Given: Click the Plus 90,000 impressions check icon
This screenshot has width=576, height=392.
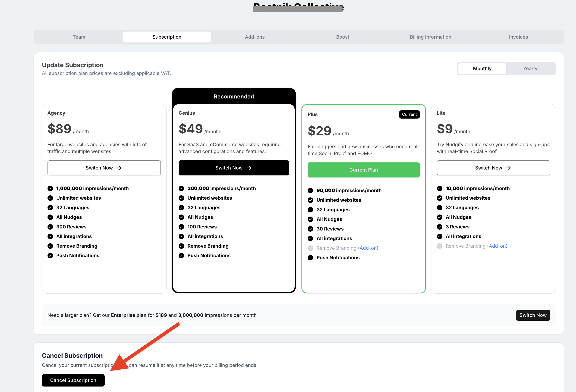Looking at the screenshot, I should 310,191.
